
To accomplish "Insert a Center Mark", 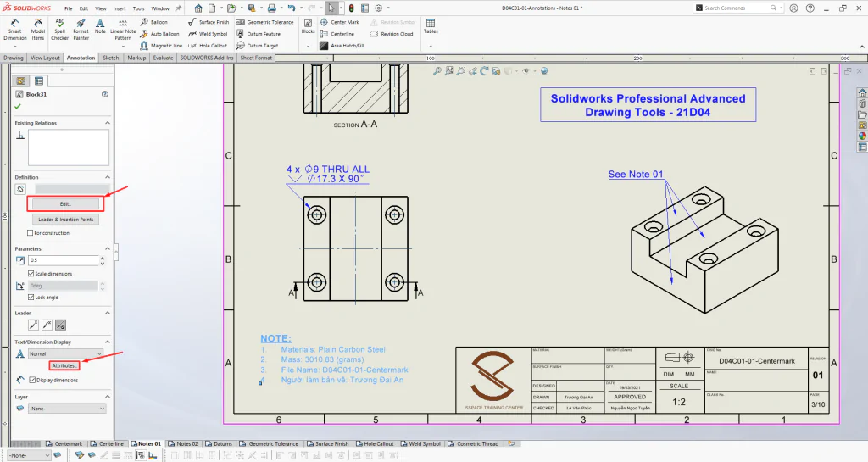I will point(339,22).
